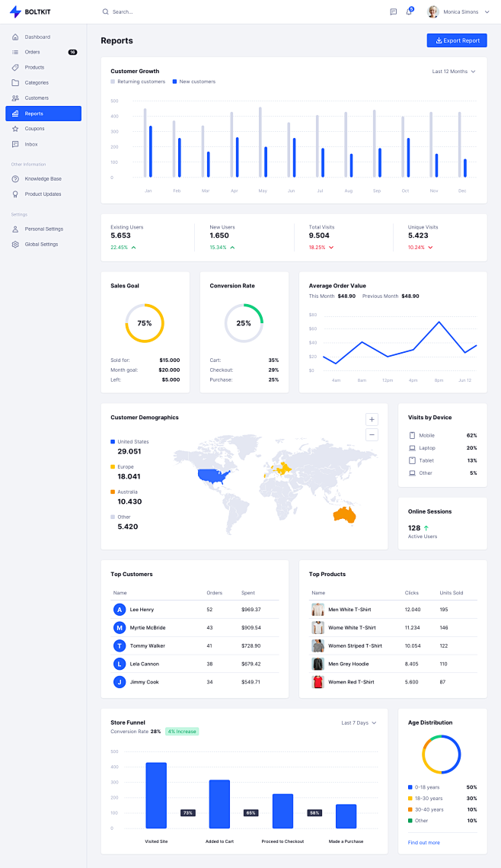
Task: Sort Top Products by Clicks column
Action: (412, 593)
